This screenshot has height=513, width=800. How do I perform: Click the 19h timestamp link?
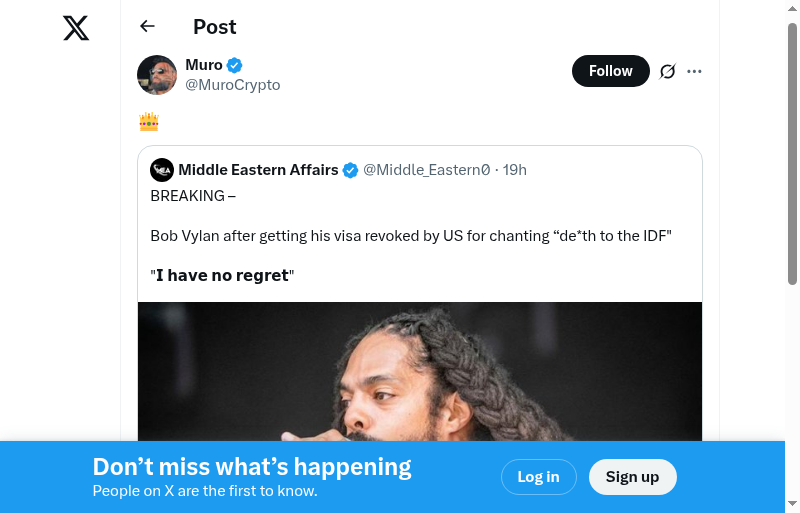point(515,170)
